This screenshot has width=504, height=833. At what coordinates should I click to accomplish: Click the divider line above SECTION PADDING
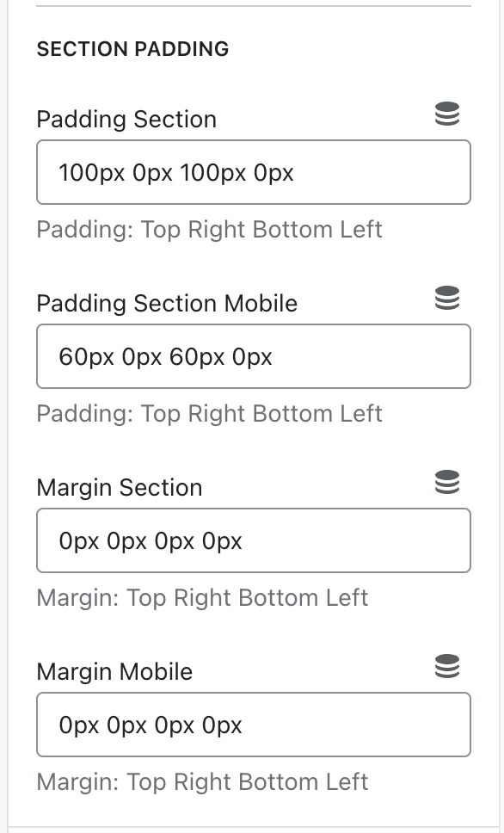click(254, 6)
